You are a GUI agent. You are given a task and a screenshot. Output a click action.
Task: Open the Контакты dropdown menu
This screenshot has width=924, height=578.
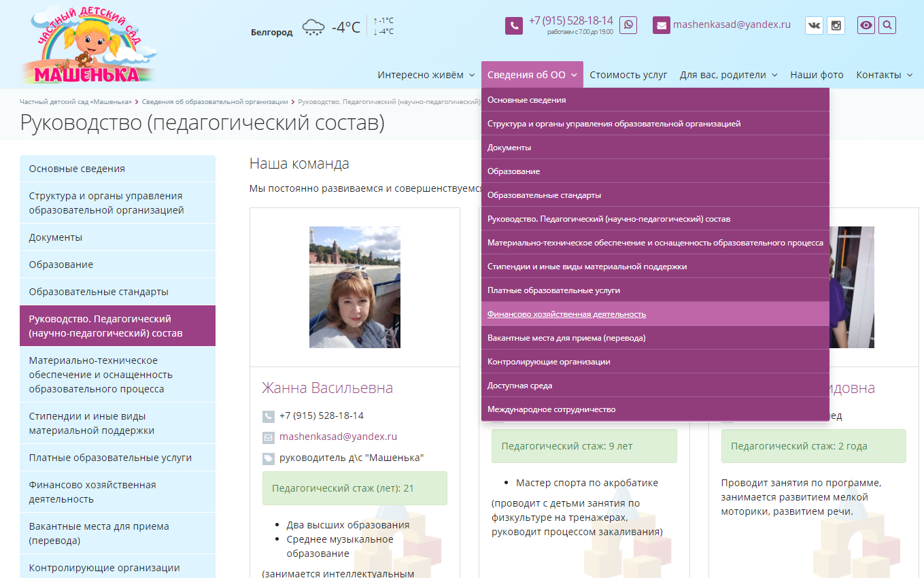[884, 75]
